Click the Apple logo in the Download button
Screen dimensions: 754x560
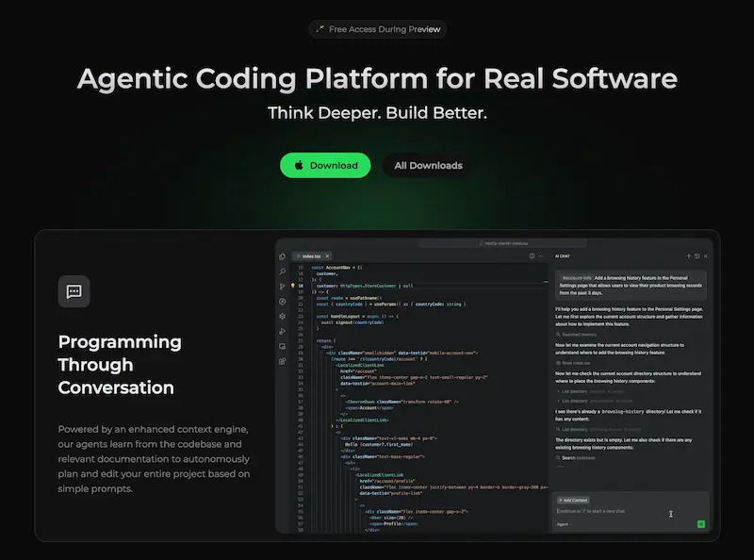(x=299, y=166)
